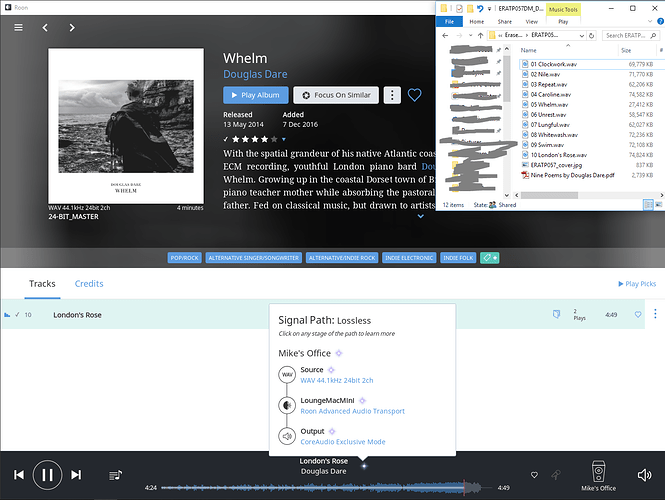Open the Share ribbon tab in Explorer
The image size is (665, 500).
[x=505, y=22]
